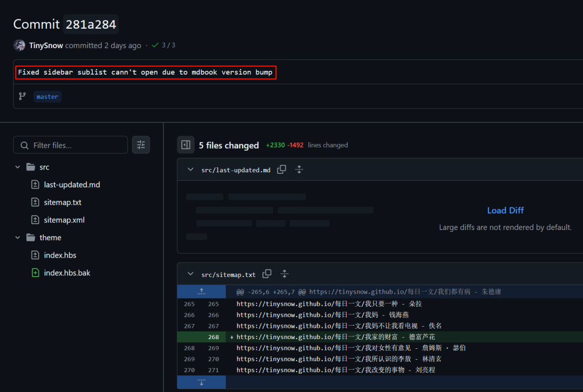Select sitemap.xml in the file tree

coord(64,220)
